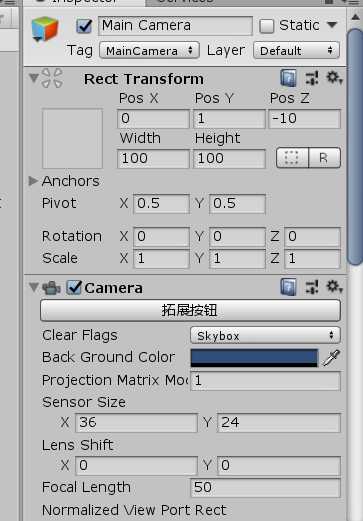Click the Scale X field
The height and width of the screenshot is (521, 363).
[161, 259]
